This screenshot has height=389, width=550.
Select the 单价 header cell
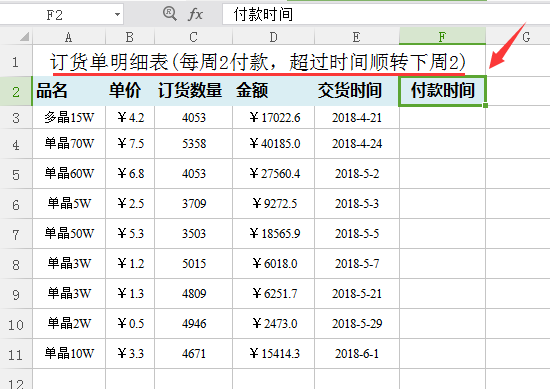pyautogui.click(x=130, y=91)
